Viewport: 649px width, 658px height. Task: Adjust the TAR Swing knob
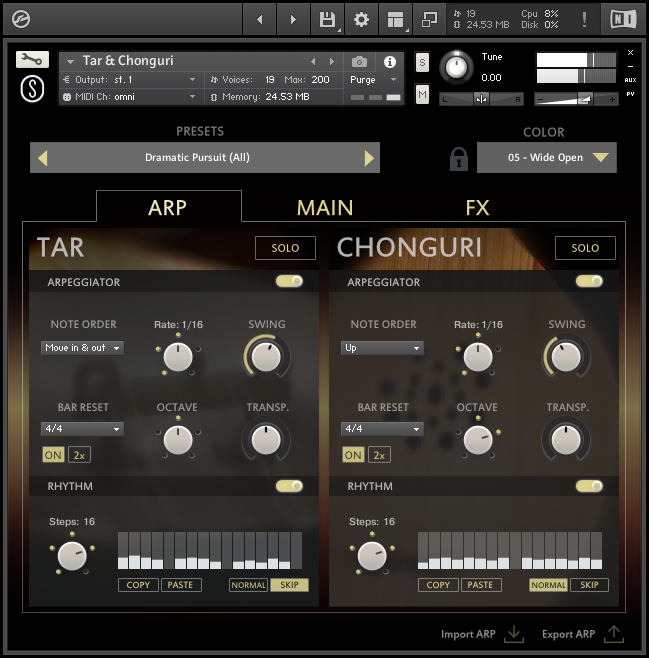click(x=266, y=356)
